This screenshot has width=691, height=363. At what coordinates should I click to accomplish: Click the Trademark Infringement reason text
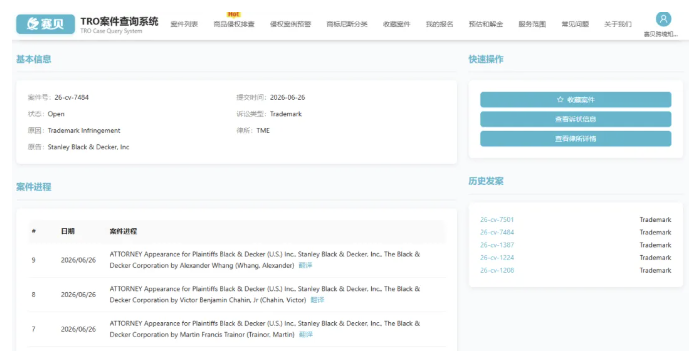[84, 130]
